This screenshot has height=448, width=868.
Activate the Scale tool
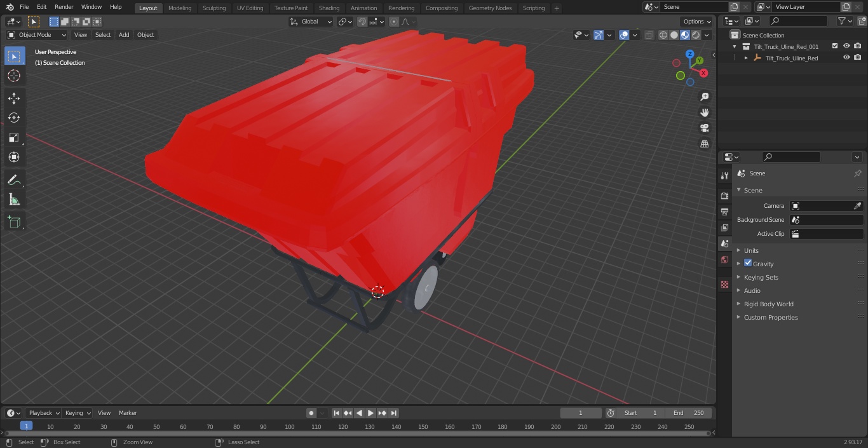pos(14,137)
